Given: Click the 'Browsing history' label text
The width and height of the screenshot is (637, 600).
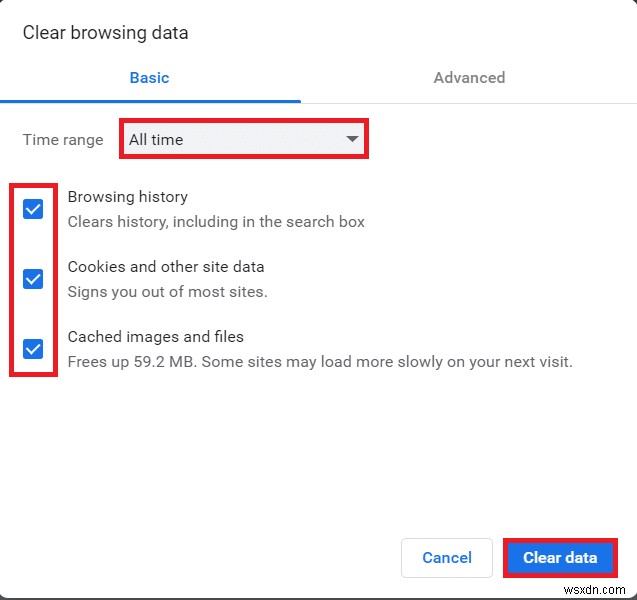Looking at the screenshot, I should [x=127, y=197].
